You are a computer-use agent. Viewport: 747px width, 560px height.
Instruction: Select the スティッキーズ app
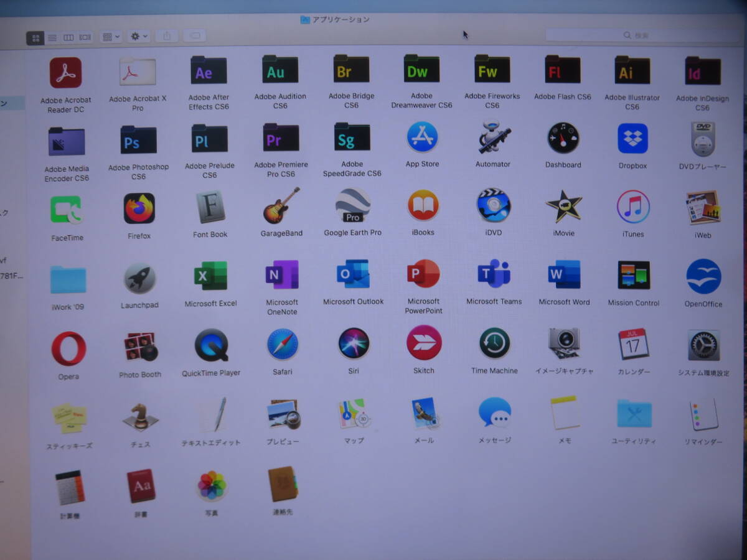click(69, 418)
